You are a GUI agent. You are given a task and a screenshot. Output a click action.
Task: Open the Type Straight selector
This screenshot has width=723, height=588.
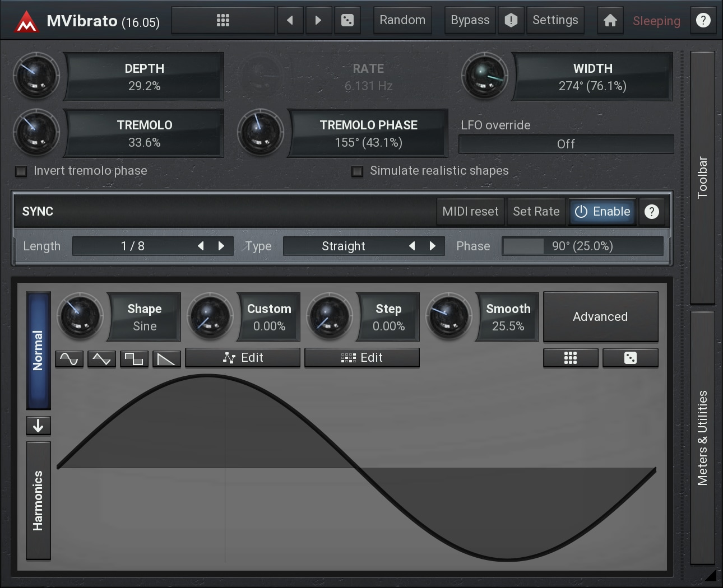[x=364, y=246]
